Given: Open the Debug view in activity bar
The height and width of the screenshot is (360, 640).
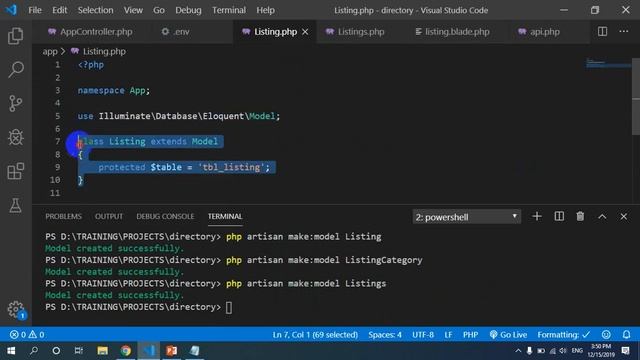Looking at the screenshot, I should [16, 138].
